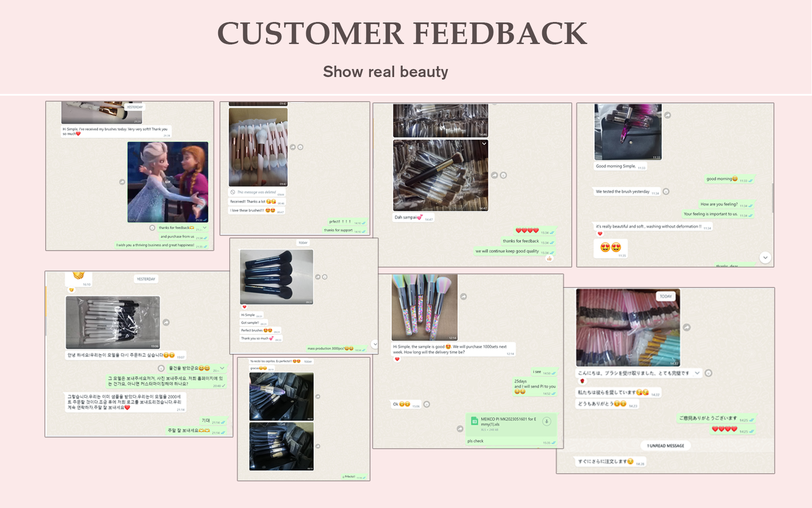Screen dimensions: 812x508
Task: Click forward icon beside the purple glitter brush photo
Action: pyautogui.click(x=667, y=115)
